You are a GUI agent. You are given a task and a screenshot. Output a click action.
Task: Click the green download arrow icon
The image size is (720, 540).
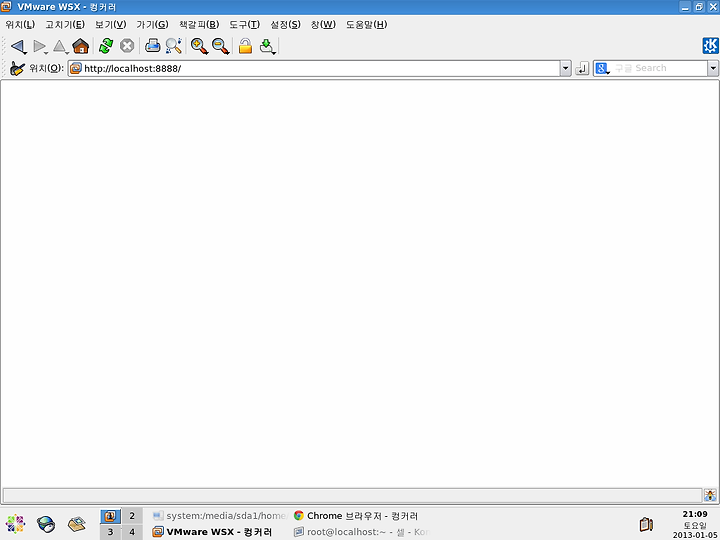[267, 46]
